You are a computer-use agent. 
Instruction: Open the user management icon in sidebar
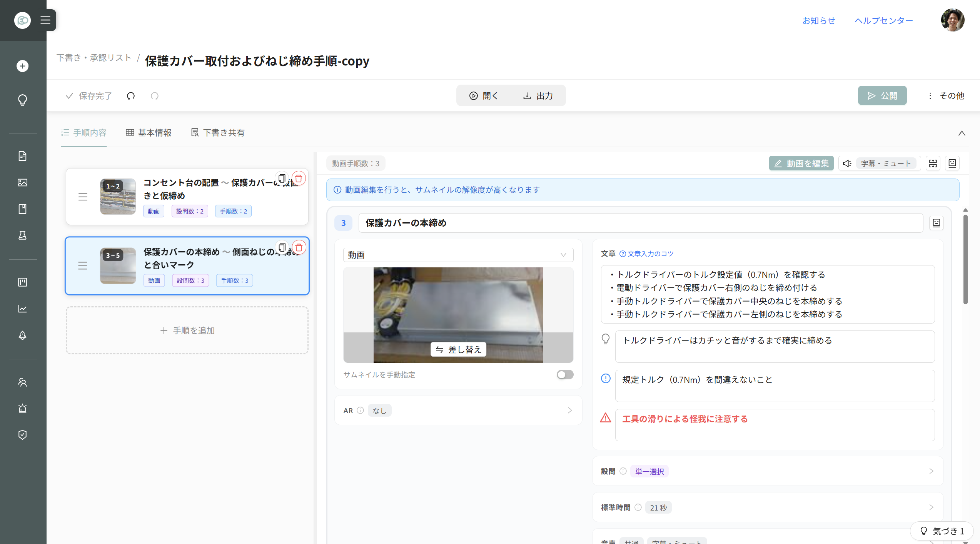[x=23, y=382]
